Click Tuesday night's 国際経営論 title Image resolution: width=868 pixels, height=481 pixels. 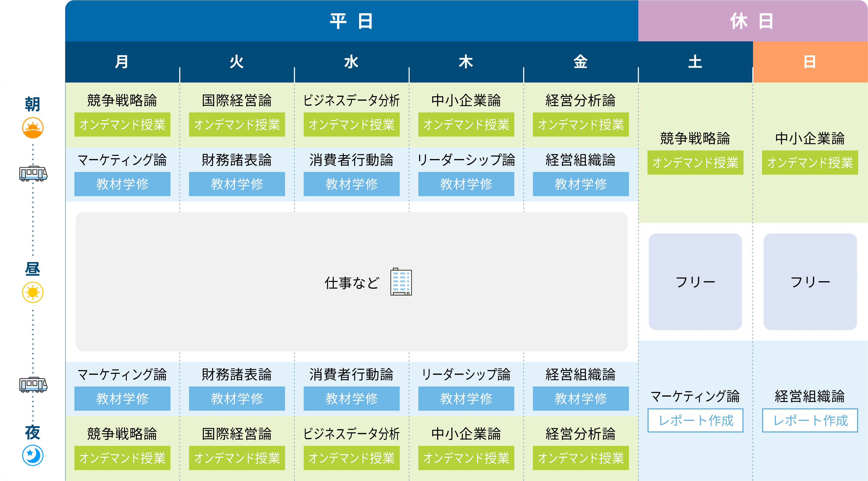(x=237, y=434)
